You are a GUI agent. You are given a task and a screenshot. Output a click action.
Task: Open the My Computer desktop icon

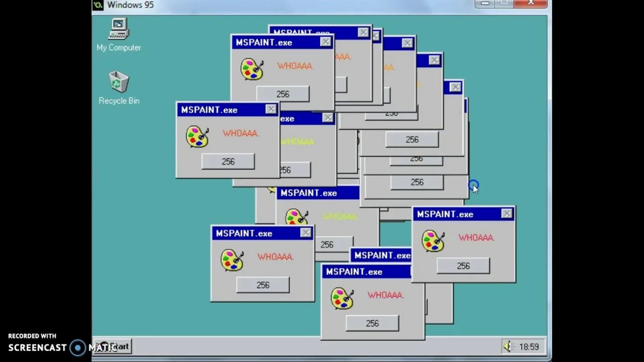coord(119,34)
